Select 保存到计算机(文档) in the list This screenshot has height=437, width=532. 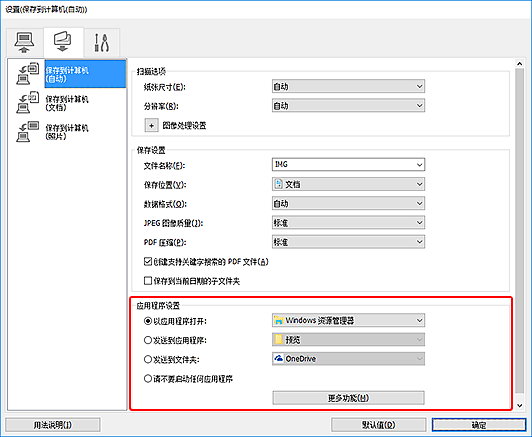click(67, 103)
